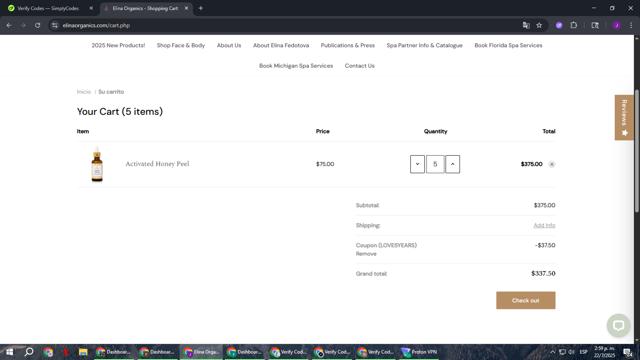Open the live chat bubble
The image size is (640, 360).
[618, 325]
